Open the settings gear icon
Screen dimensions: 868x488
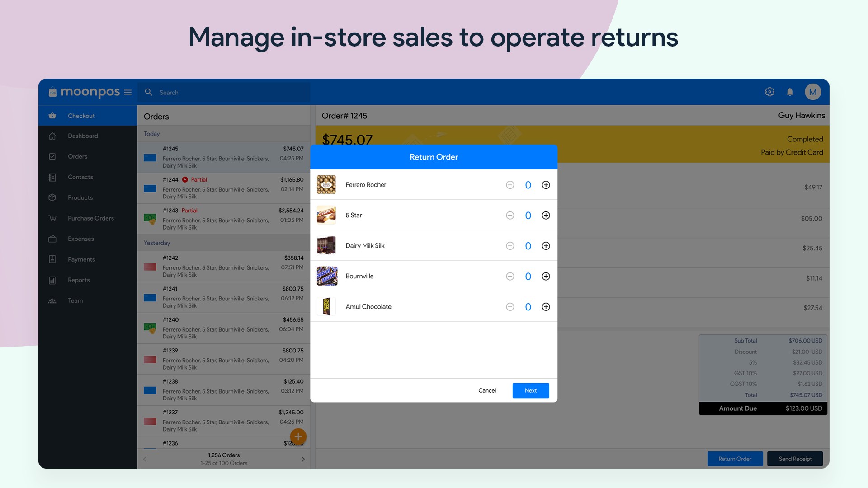click(x=769, y=92)
